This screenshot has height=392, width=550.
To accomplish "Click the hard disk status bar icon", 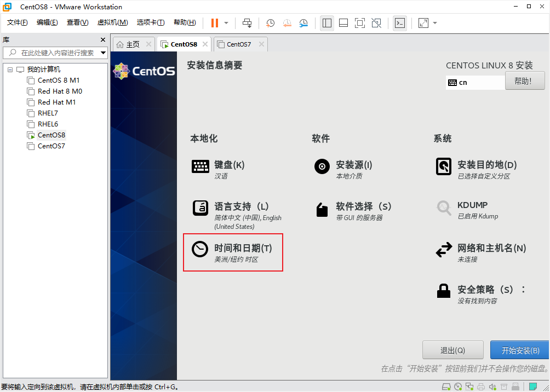I will tap(446, 387).
